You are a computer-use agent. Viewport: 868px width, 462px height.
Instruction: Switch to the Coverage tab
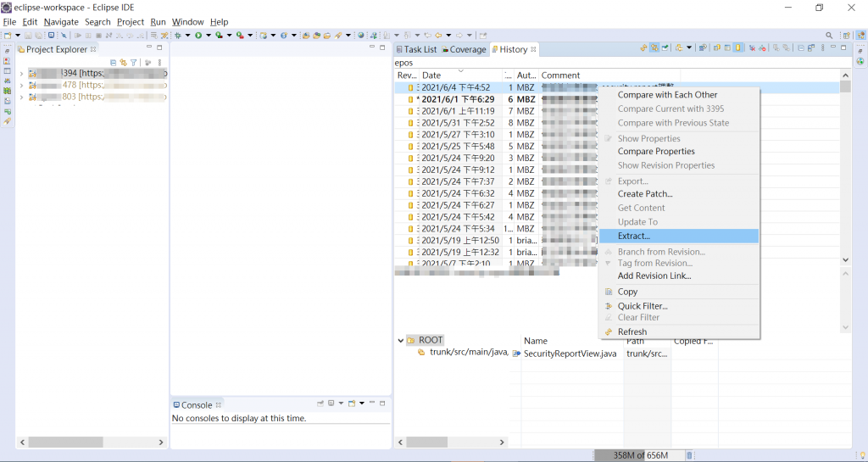(x=464, y=49)
